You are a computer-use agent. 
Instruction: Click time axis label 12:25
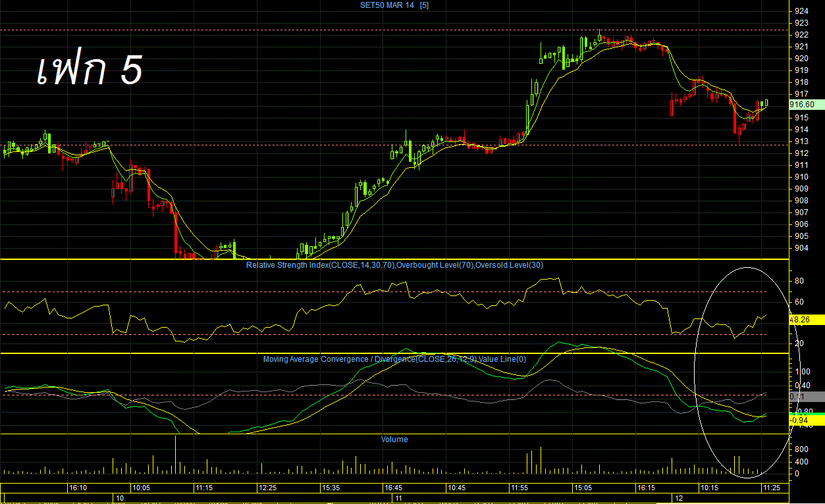click(267, 488)
